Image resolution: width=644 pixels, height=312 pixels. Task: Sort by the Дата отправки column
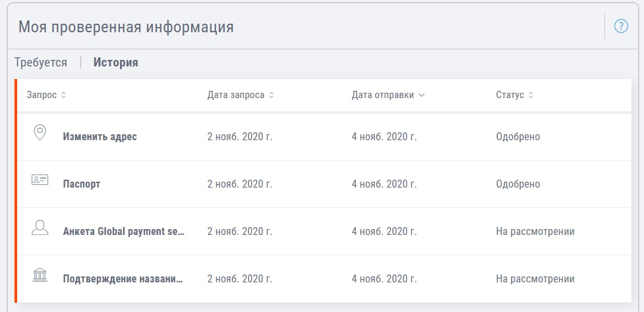tap(388, 95)
